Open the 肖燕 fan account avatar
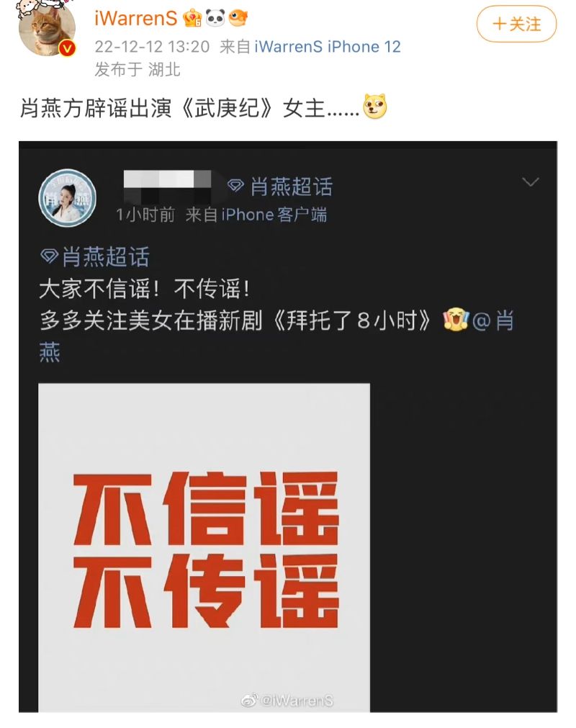 (67, 197)
